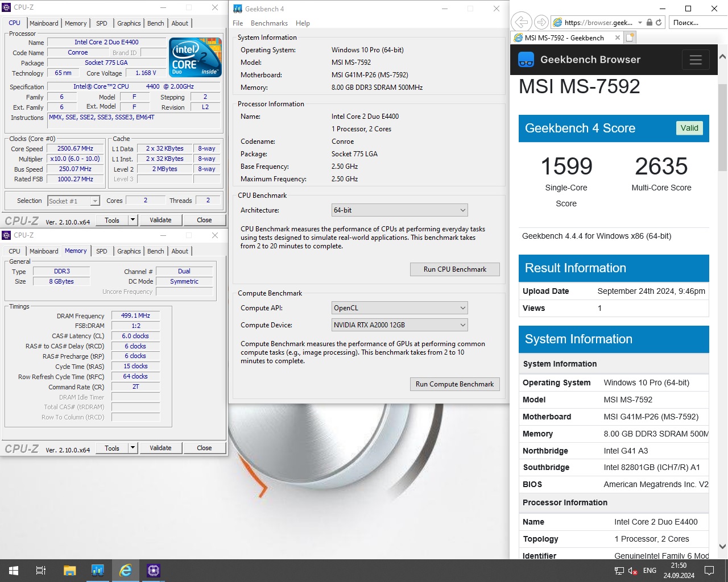Click the network status tray icon
Viewport: 728px width, 582px height.
click(619, 571)
